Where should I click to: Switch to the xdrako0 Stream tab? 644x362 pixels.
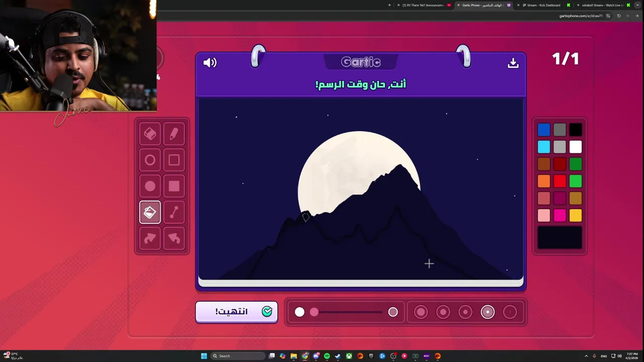(x=602, y=5)
